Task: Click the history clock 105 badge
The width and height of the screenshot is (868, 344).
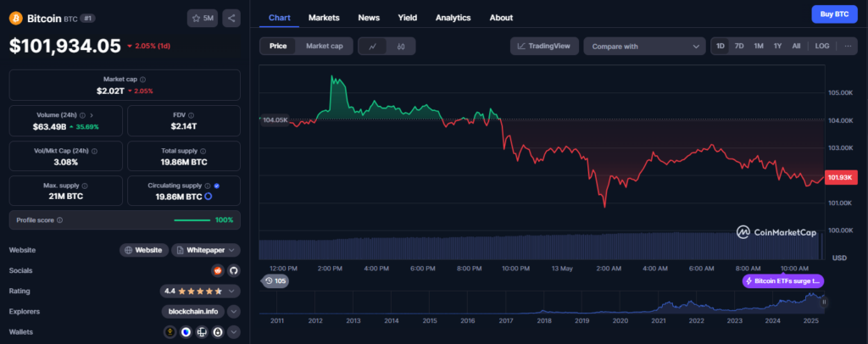Action: pyautogui.click(x=275, y=281)
